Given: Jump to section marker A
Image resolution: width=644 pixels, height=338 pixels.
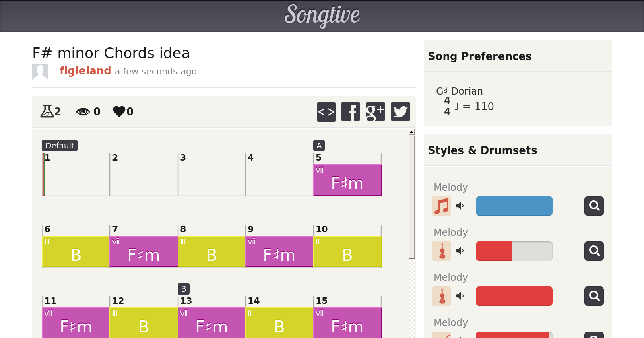Looking at the screenshot, I should click(319, 146).
